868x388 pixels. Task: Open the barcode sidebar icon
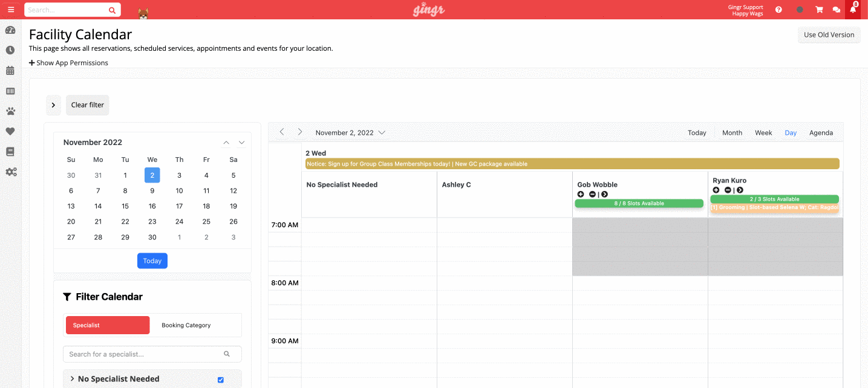pyautogui.click(x=10, y=91)
